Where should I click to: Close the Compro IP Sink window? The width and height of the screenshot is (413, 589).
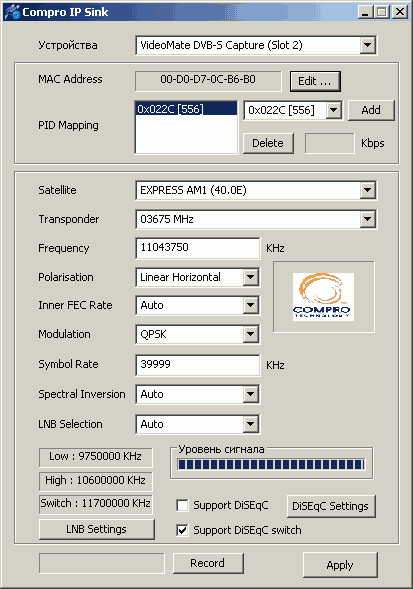(x=400, y=12)
